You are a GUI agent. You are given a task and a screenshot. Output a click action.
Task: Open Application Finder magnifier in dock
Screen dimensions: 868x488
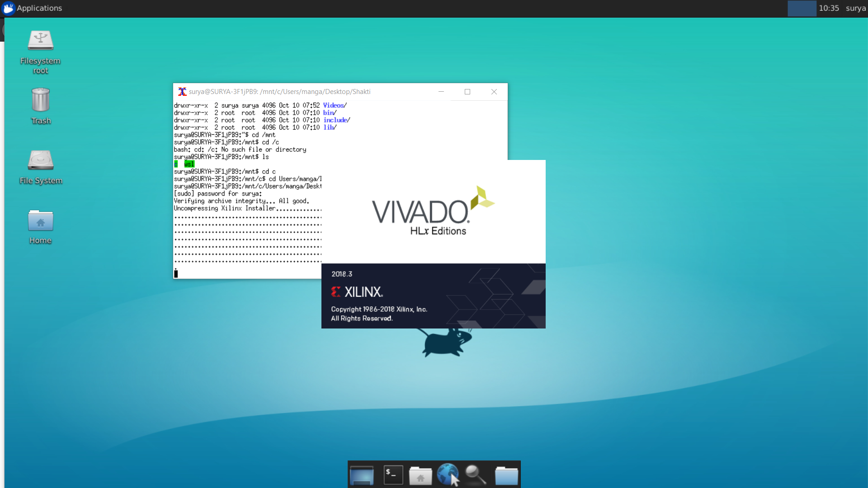coord(475,475)
